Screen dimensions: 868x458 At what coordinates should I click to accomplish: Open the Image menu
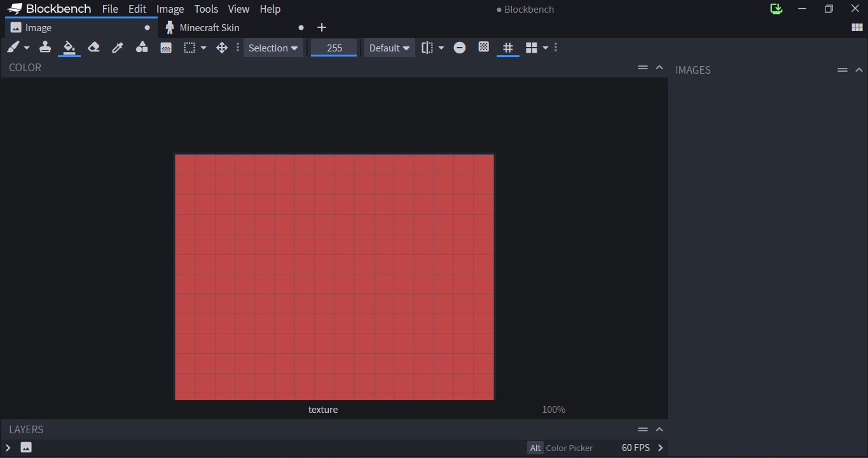pyautogui.click(x=170, y=9)
